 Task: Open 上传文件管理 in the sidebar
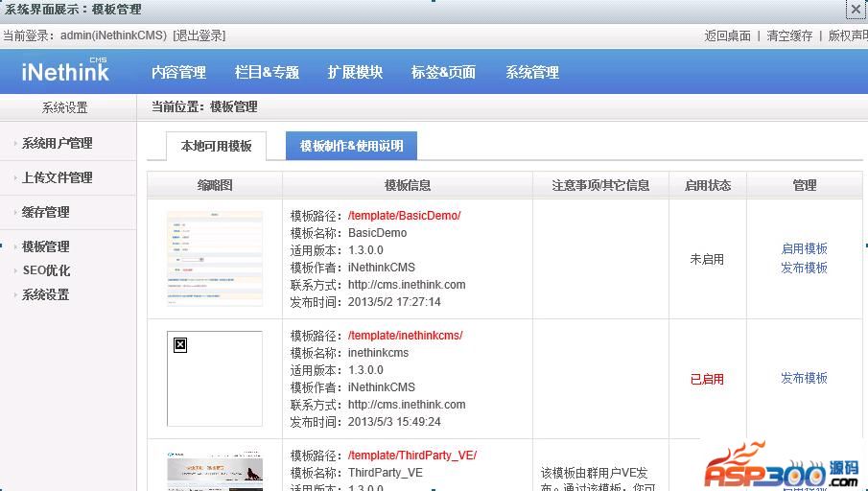[57, 177]
